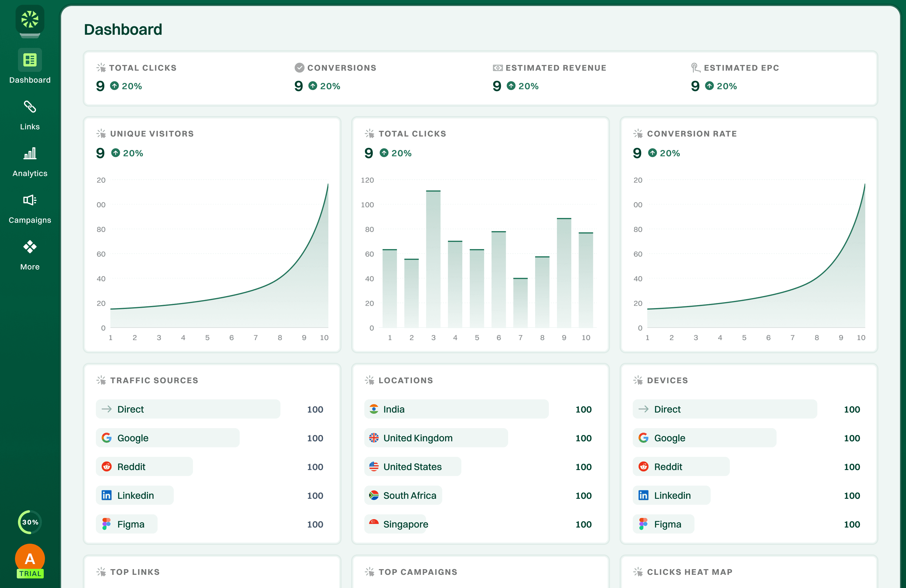This screenshot has height=588, width=906.
Task: Click the Unique Visitors card cursor icon
Action: 101,134
